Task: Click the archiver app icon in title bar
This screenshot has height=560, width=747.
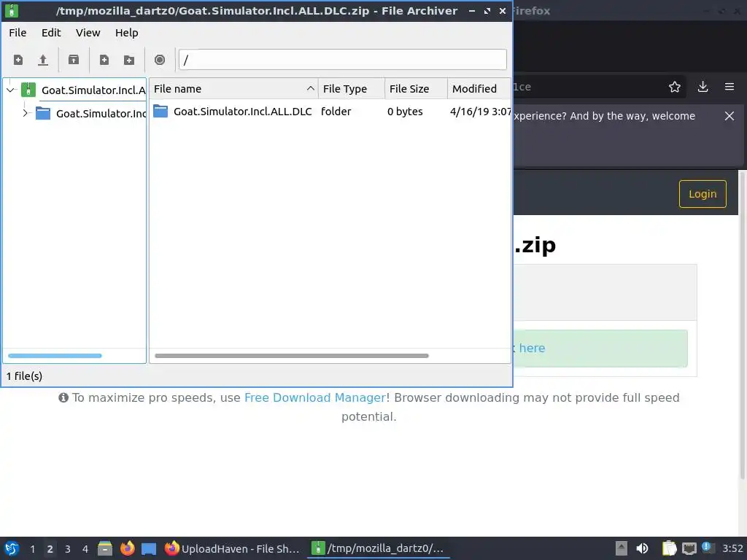Action: 12,10
